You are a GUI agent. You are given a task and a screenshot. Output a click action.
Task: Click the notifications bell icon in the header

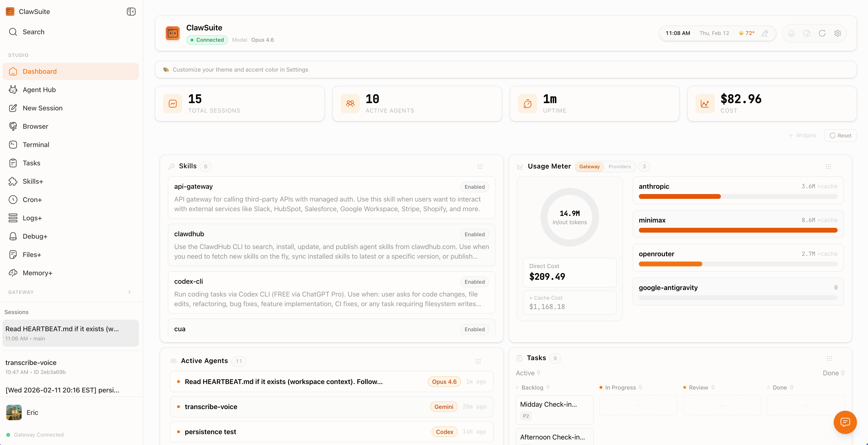[791, 33]
